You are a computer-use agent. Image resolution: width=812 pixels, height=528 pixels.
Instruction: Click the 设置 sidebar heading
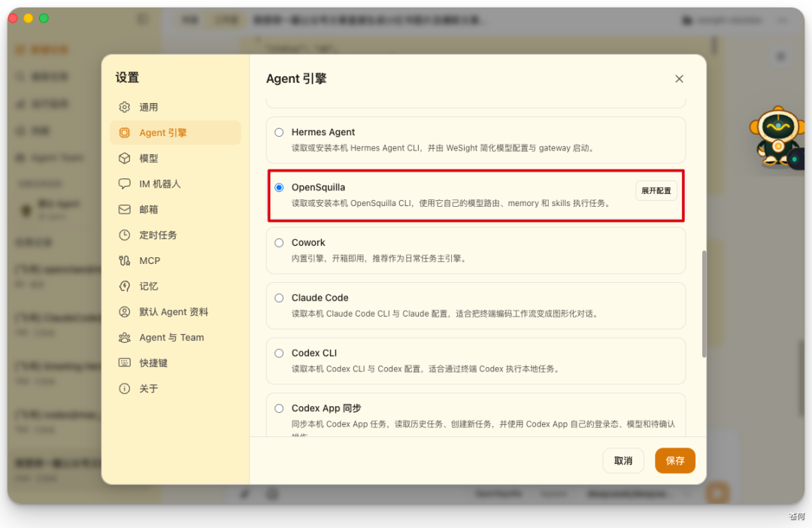pos(127,77)
